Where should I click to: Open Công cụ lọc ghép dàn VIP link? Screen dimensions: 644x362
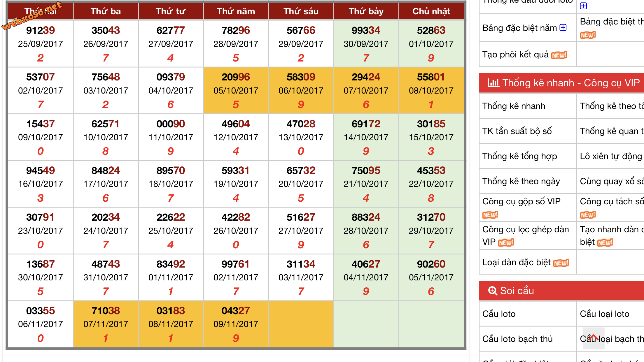(526, 236)
